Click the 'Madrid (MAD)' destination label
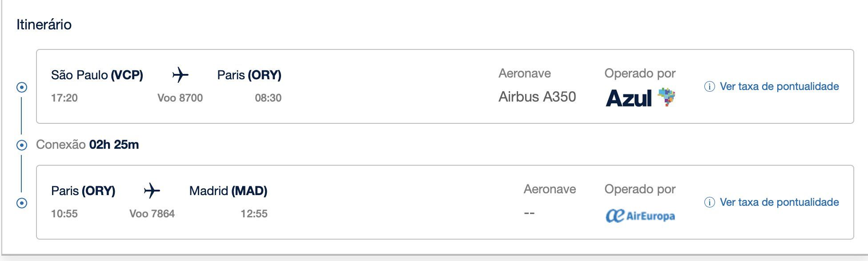The height and width of the screenshot is (261, 868). [228, 191]
